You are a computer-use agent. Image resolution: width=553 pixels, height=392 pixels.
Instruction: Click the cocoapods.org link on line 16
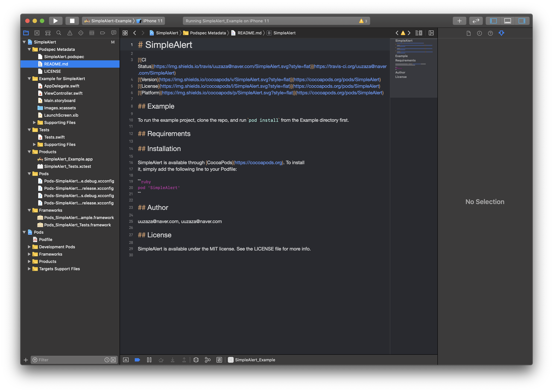(258, 162)
